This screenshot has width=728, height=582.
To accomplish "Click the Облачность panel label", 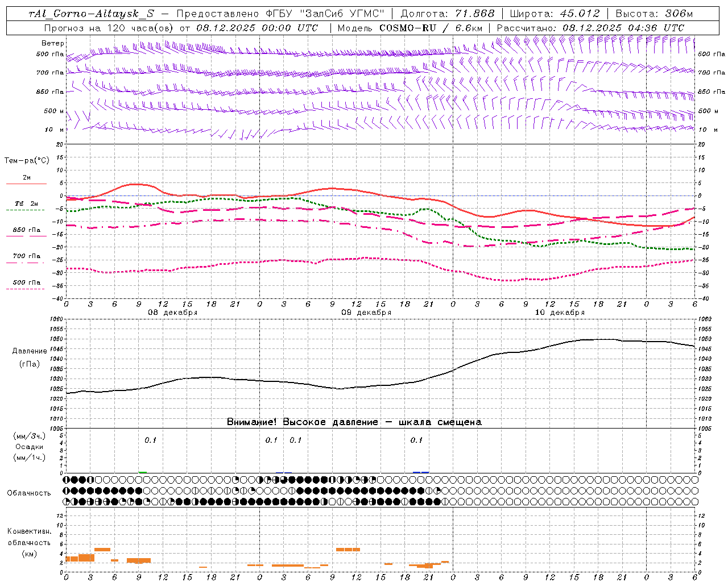I will point(29,493).
